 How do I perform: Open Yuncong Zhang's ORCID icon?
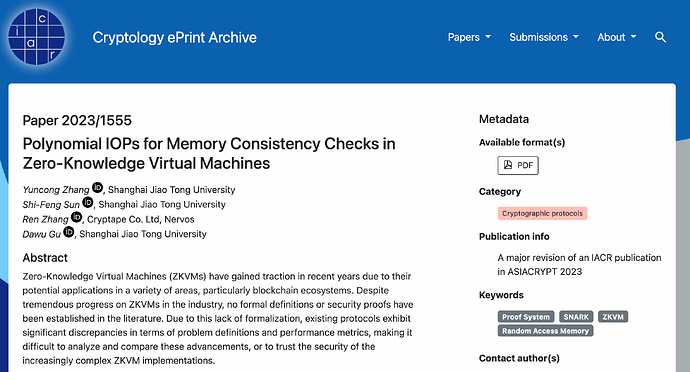97,188
